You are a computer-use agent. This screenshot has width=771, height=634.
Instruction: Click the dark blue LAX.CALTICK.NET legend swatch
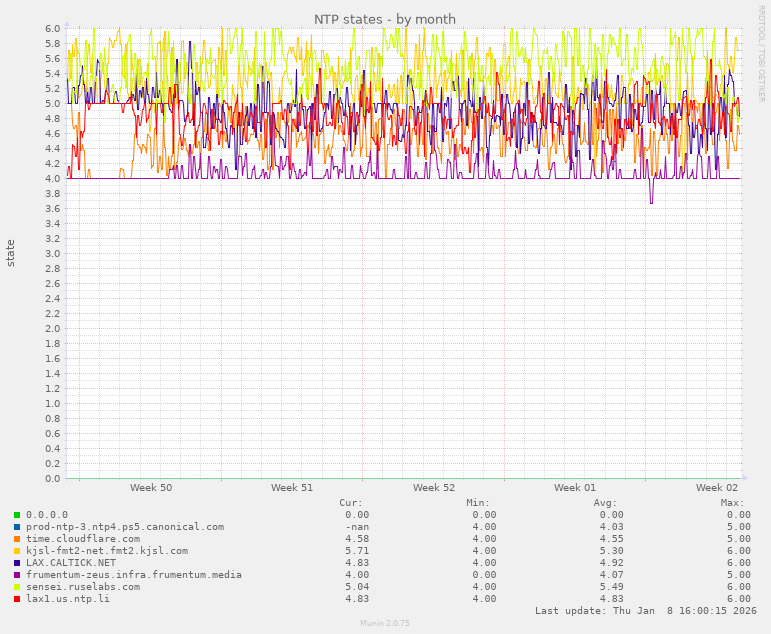(x=17, y=563)
